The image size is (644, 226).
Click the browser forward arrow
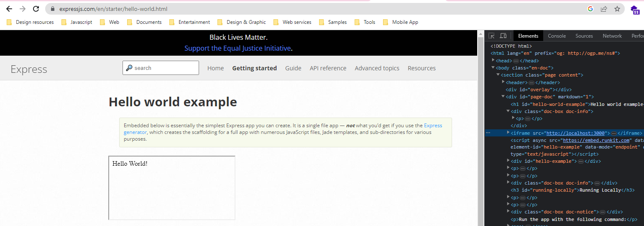coord(23,9)
